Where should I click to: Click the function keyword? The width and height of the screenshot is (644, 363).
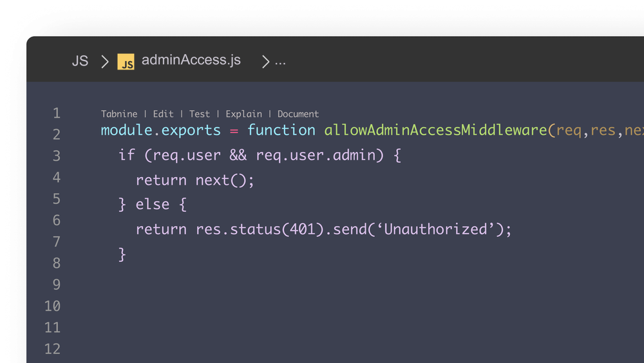[281, 130]
